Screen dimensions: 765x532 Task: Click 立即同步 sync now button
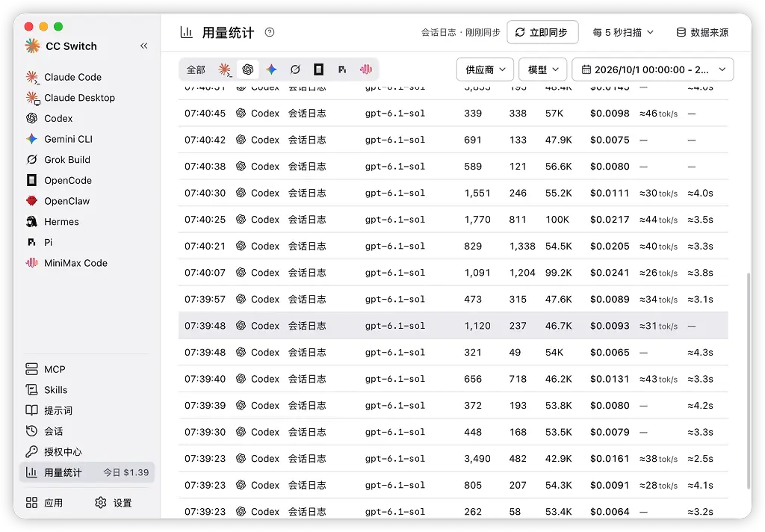coord(542,32)
